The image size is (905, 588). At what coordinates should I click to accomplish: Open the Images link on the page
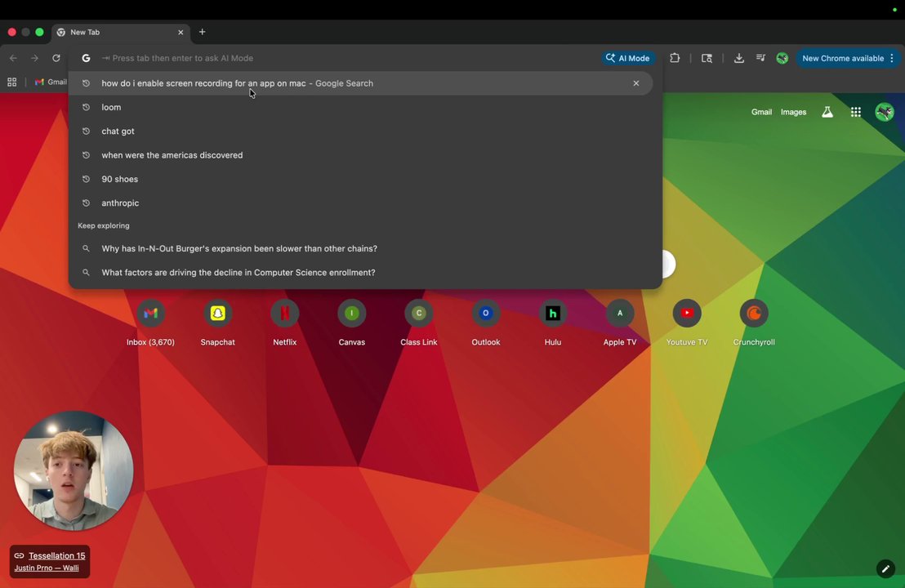(x=793, y=112)
